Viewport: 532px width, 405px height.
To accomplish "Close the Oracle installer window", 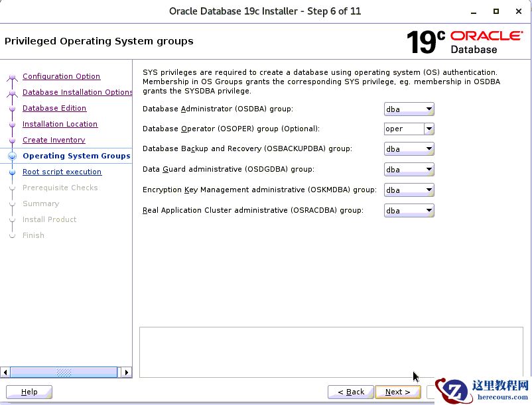I will pos(519,11).
